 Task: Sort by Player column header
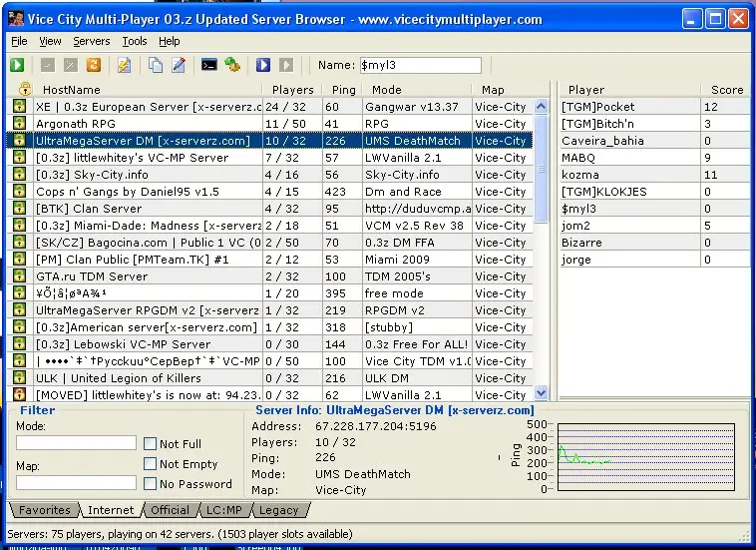pyautogui.click(x=629, y=90)
